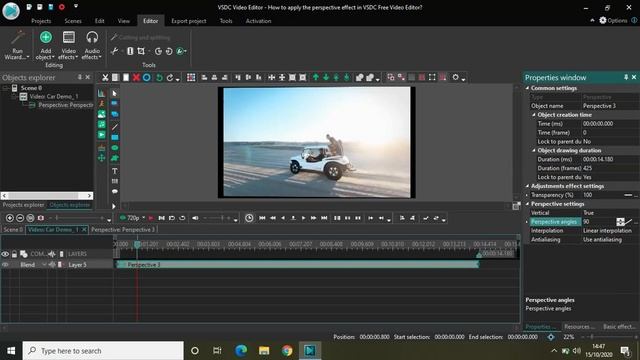The width and height of the screenshot is (640, 360).
Task: Add video object from side toolbar
Action: pyautogui.click(x=101, y=135)
